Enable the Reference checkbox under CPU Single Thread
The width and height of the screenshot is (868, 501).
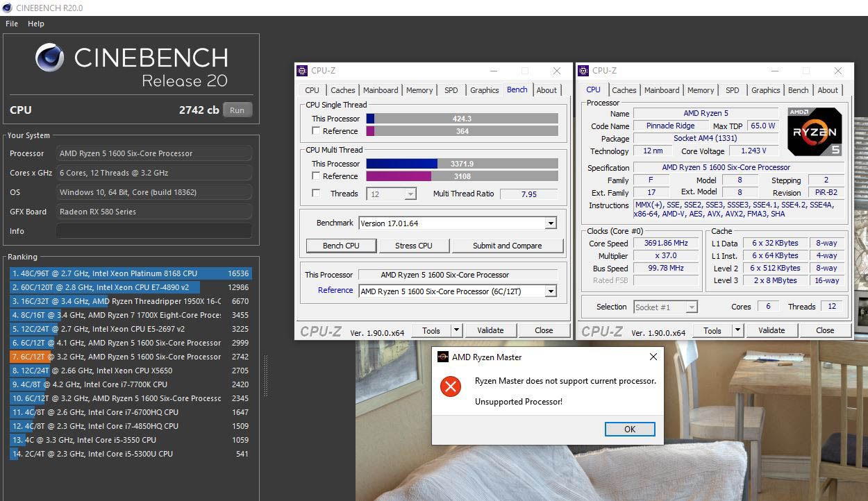[x=317, y=131]
